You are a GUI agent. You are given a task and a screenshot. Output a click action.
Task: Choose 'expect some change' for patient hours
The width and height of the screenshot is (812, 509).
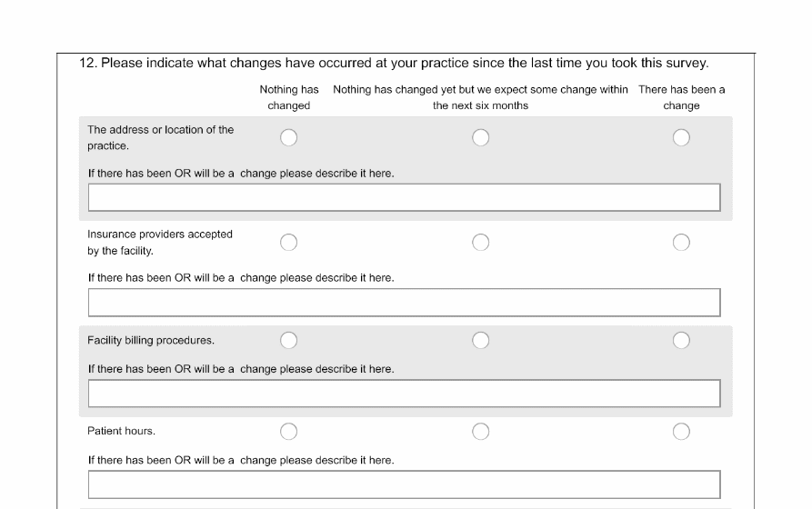tap(480, 431)
